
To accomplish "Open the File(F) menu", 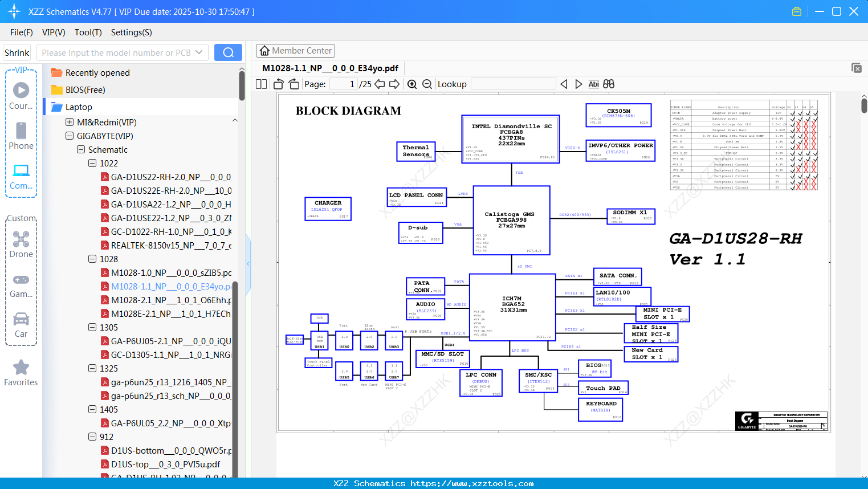I will pos(22,32).
